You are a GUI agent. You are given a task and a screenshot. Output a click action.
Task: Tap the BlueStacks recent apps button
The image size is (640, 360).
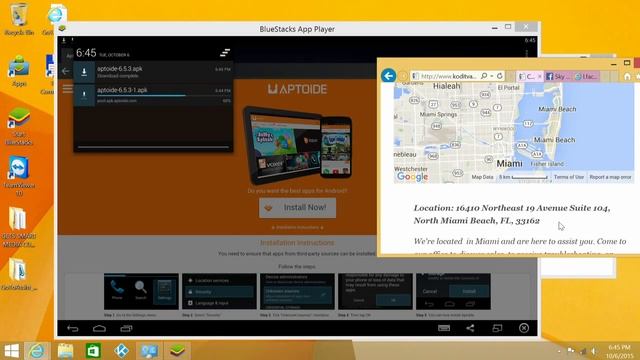(x=126, y=328)
